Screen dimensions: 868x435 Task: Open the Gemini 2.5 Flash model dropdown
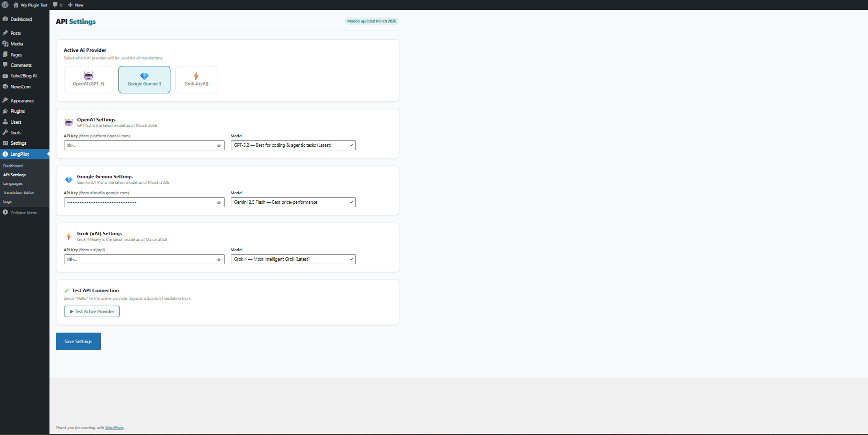coord(293,202)
